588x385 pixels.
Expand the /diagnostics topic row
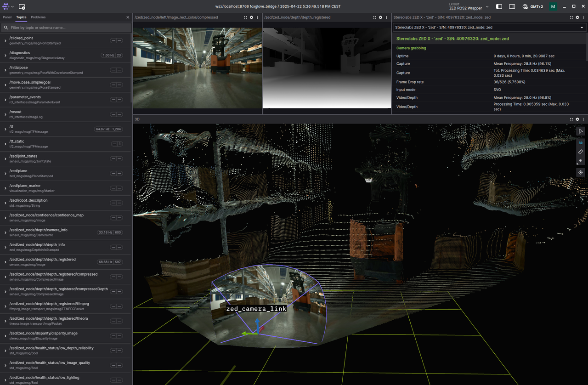coord(6,56)
